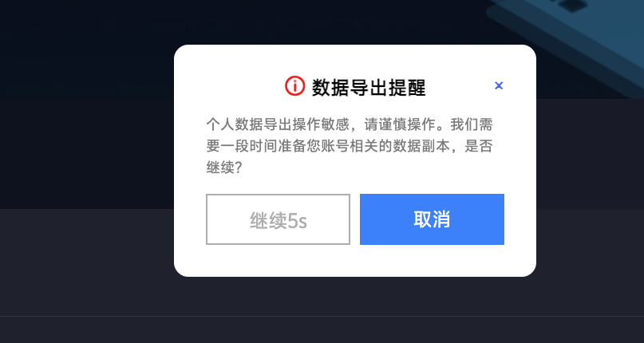Click the phrase 个人数据导出操作敏感 in the message
Image resolution: width=644 pixels, height=343 pixels.
(277, 124)
